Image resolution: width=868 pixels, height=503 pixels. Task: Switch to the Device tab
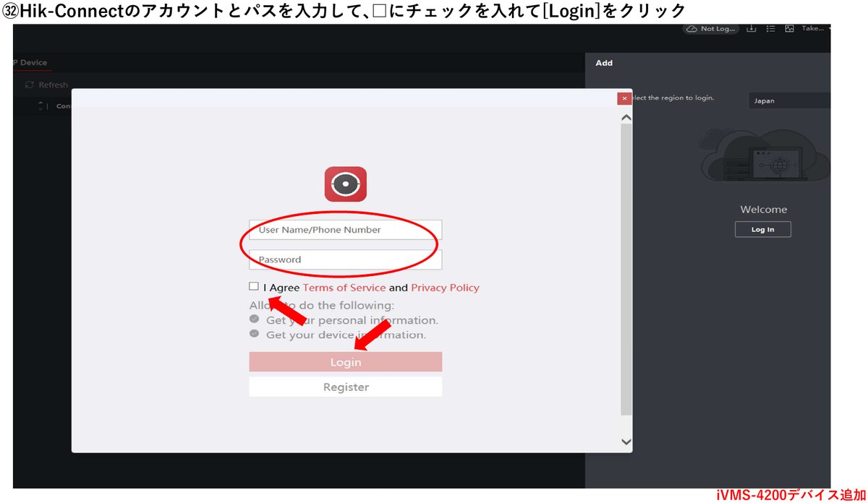[31, 63]
